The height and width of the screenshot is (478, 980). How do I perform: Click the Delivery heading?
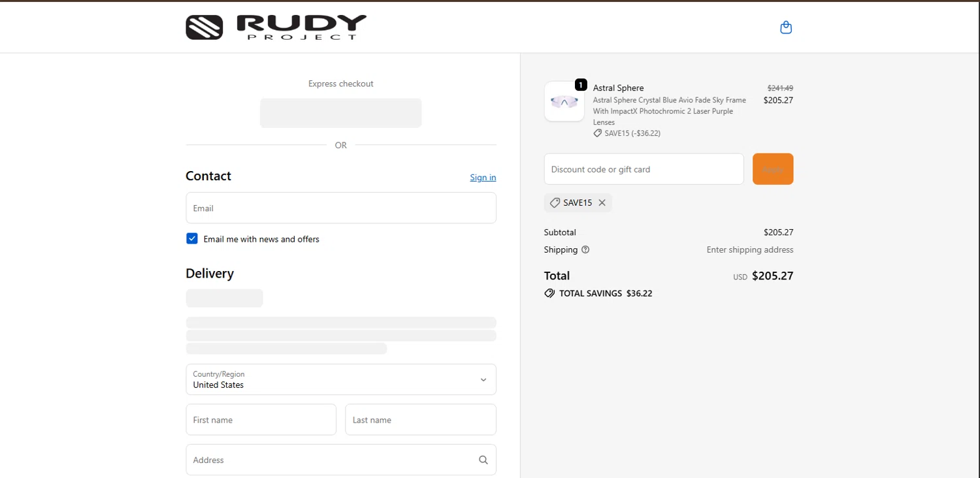pos(210,274)
